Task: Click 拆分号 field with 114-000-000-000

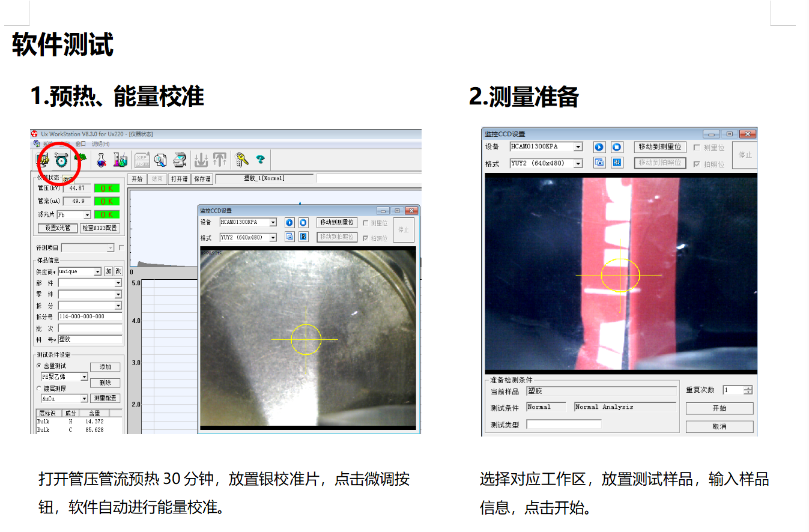Action: pyautogui.click(x=90, y=316)
